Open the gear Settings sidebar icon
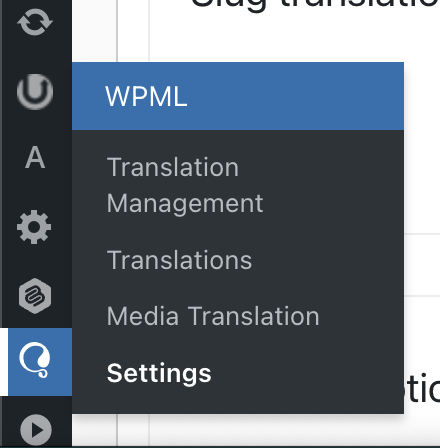Image resolution: width=440 pixels, height=448 pixels. click(34, 227)
